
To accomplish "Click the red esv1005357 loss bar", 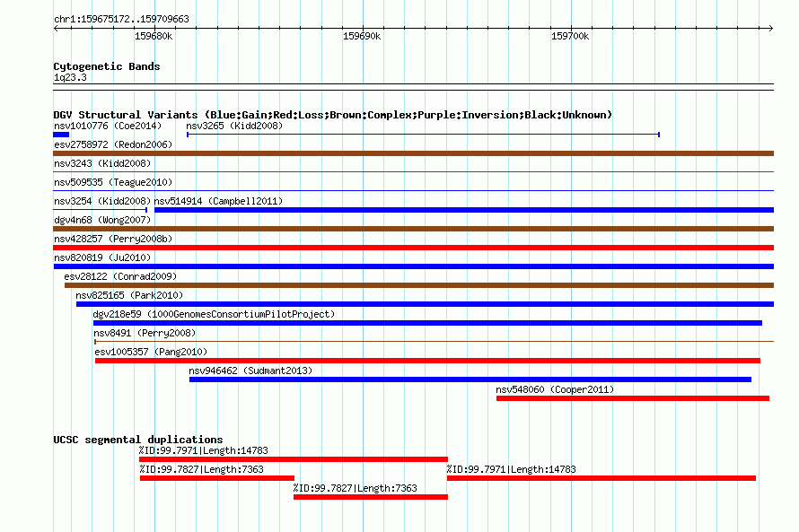I will 427,361.
